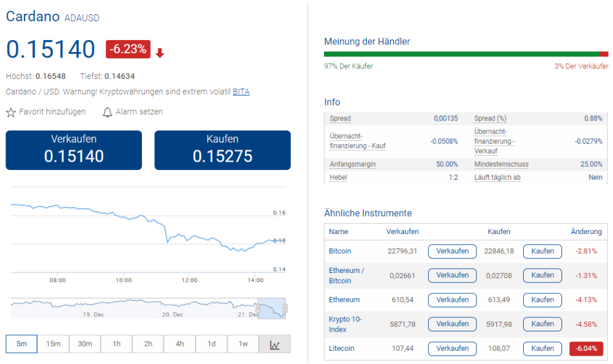Screen dimensions: 613x364
Task: Open the Ethereum / Bitcoin instrument link
Action: (x=347, y=275)
